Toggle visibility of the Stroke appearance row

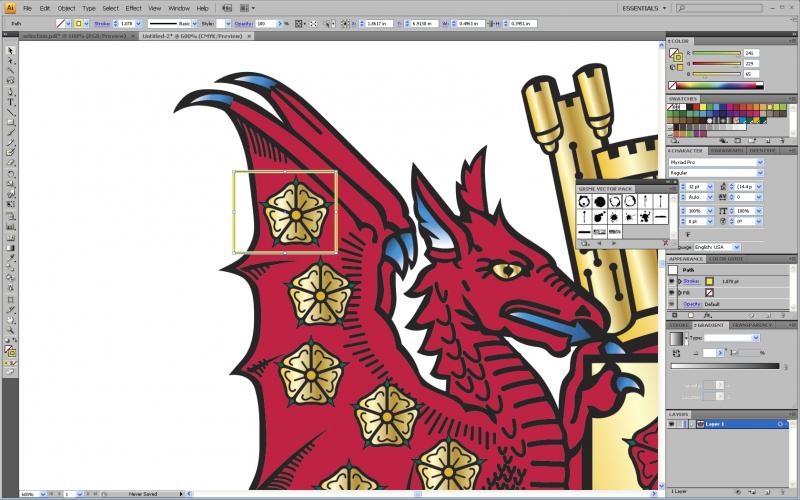click(x=672, y=281)
